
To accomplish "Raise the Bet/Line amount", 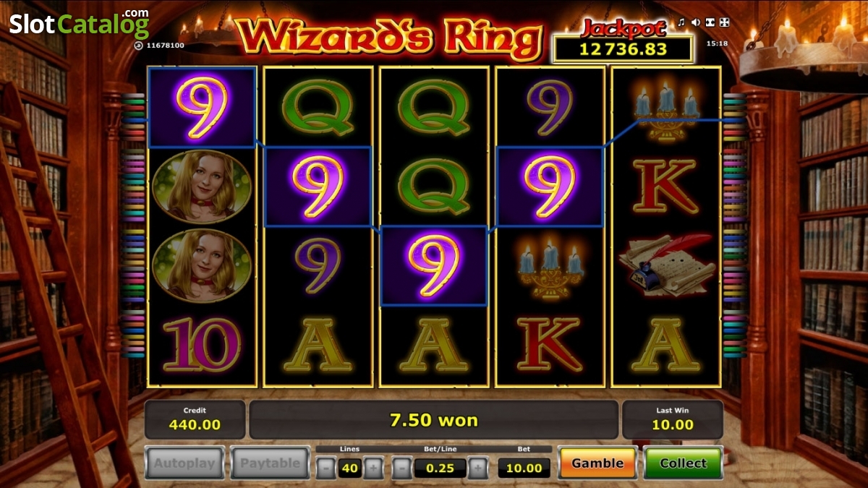I will tap(477, 468).
